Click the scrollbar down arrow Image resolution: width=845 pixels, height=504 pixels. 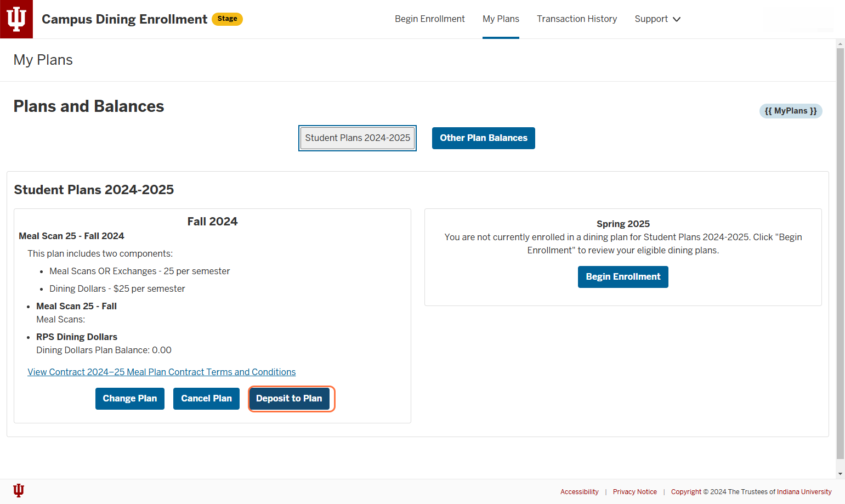[840, 474]
